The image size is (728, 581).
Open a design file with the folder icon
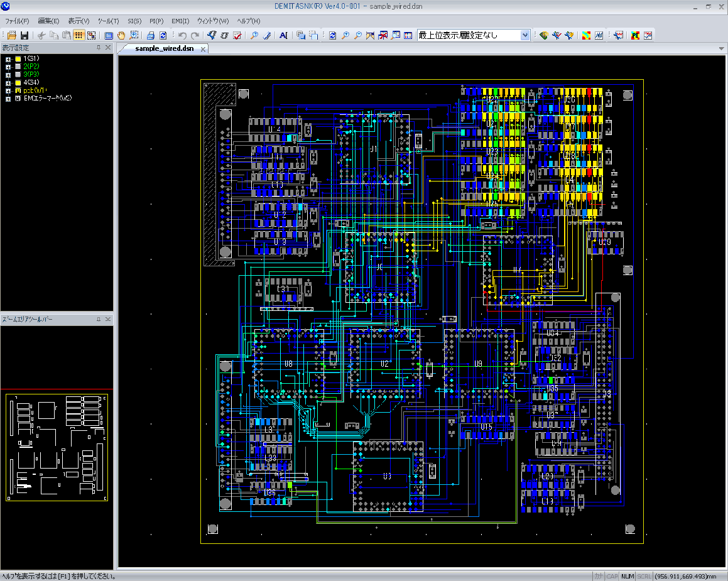[11, 35]
